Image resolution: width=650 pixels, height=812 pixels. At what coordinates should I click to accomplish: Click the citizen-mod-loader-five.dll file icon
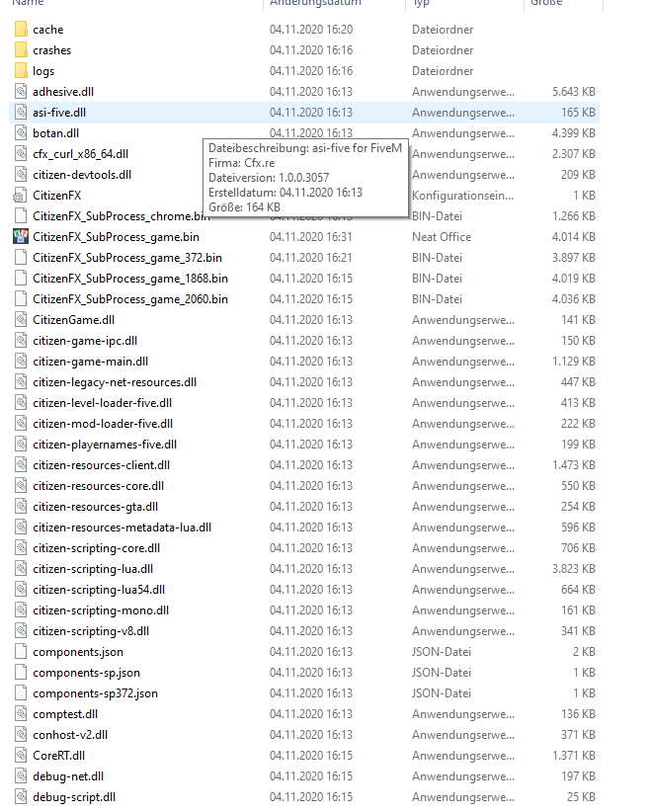21,423
